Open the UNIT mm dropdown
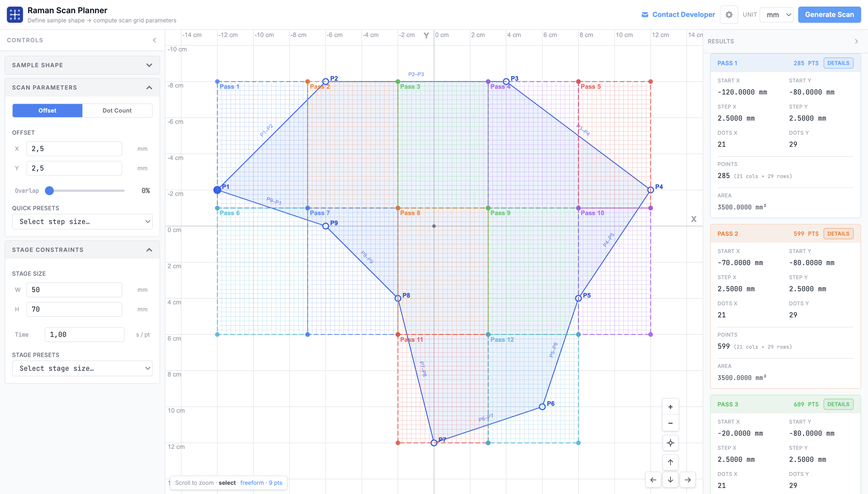The width and height of the screenshot is (868, 494). click(x=776, y=15)
